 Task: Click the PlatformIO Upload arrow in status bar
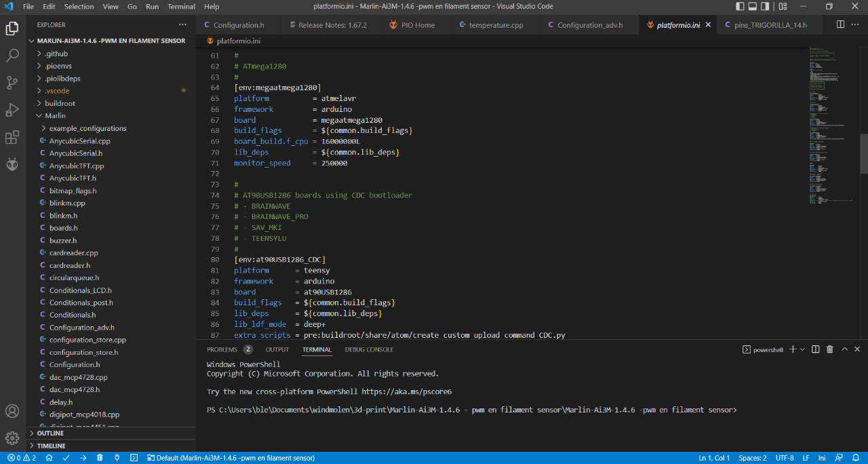click(x=83, y=458)
